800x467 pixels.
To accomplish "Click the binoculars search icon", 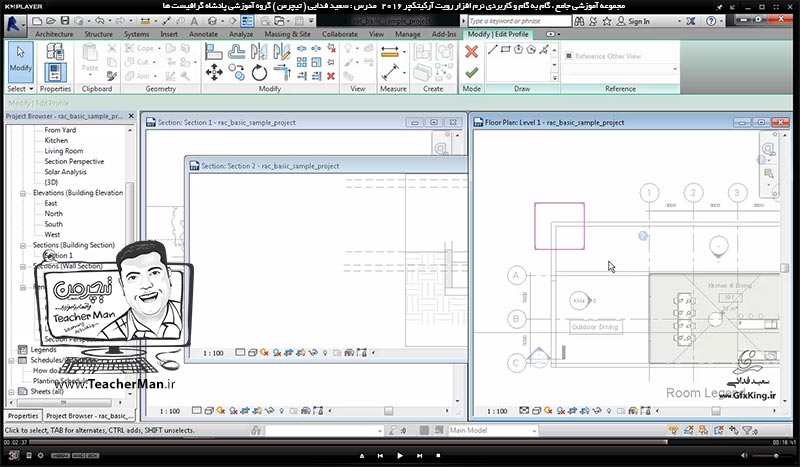I will click(x=579, y=21).
